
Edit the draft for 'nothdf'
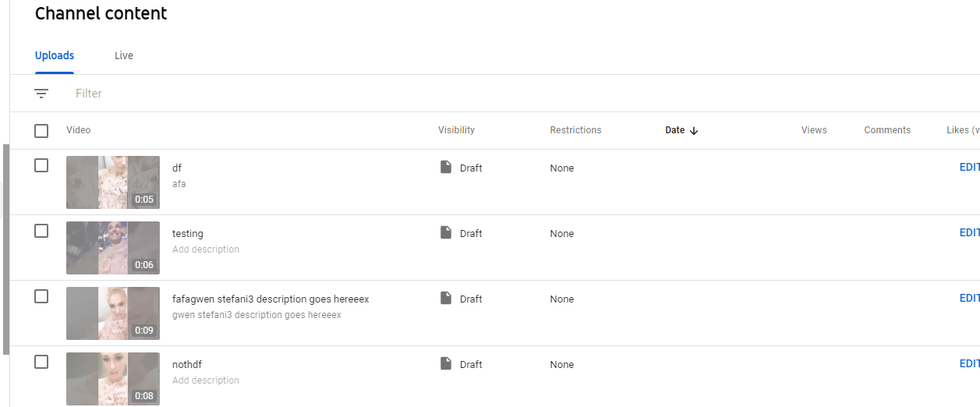tap(969, 363)
